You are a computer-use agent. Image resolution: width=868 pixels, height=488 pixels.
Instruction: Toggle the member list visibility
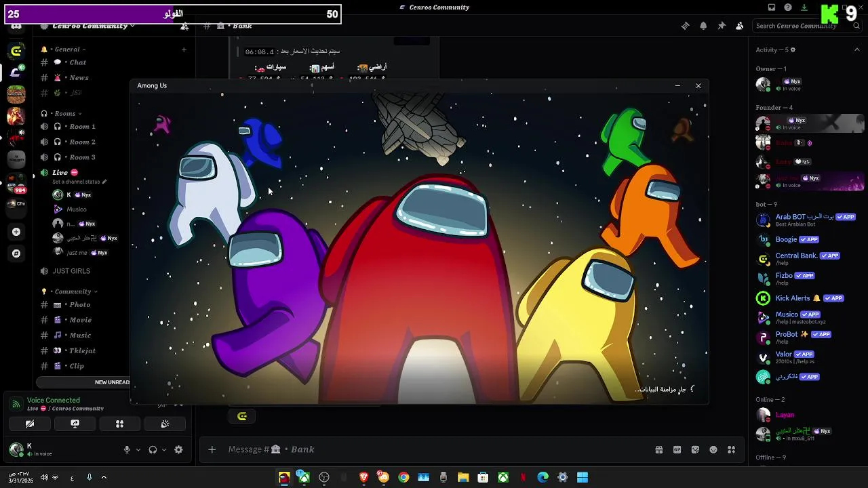[739, 26]
